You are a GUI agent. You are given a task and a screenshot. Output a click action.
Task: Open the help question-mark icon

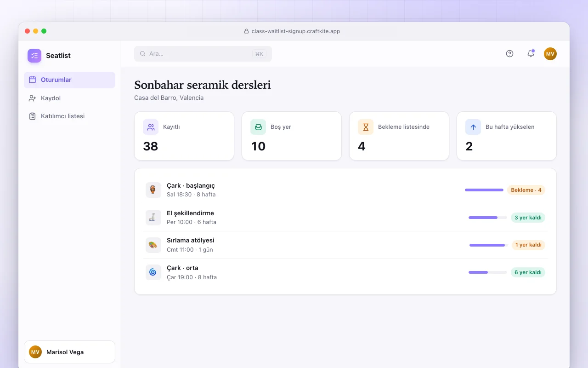point(509,54)
